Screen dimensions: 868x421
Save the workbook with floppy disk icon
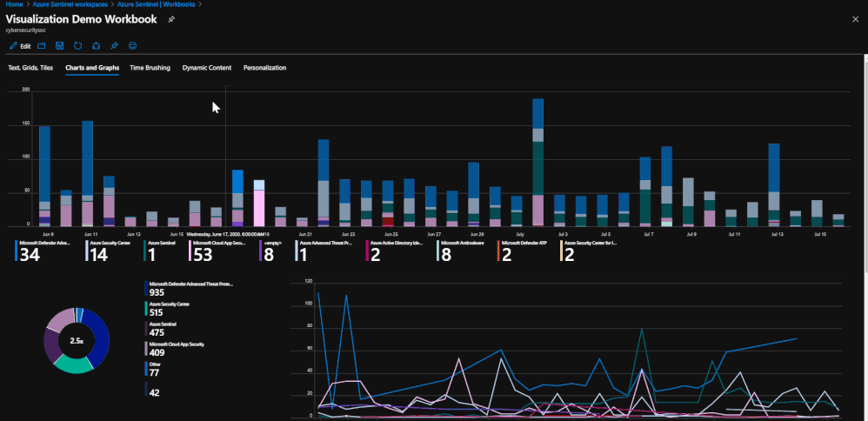[59, 46]
